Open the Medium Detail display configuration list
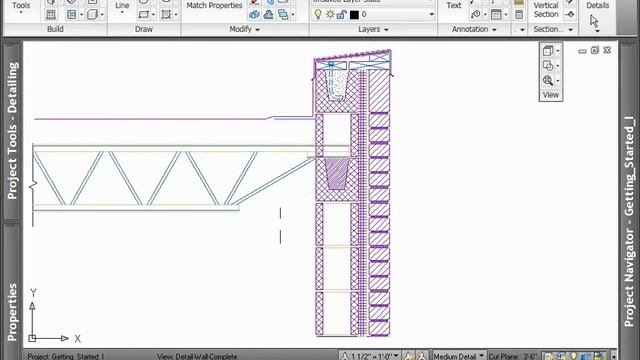 (x=458, y=356)
